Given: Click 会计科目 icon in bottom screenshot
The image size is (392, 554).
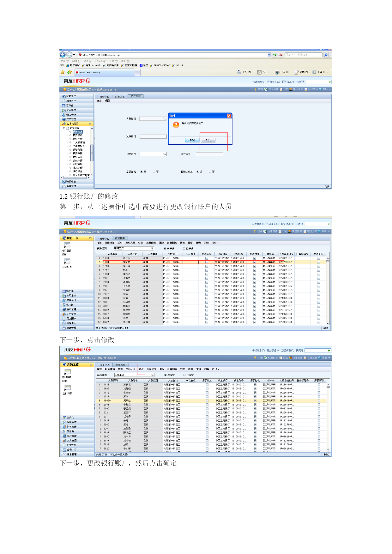Looking at the screenshot, I should coord(68,388).
